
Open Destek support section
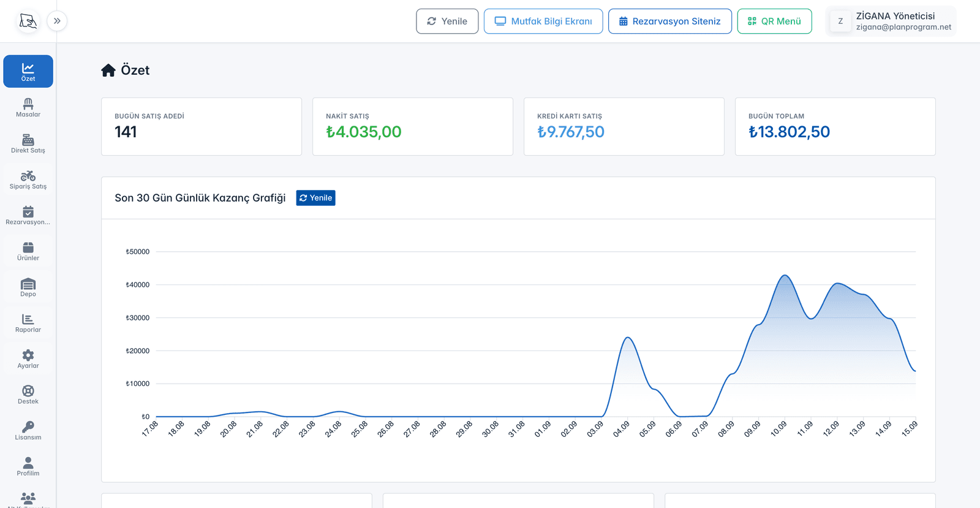[28, 395]
